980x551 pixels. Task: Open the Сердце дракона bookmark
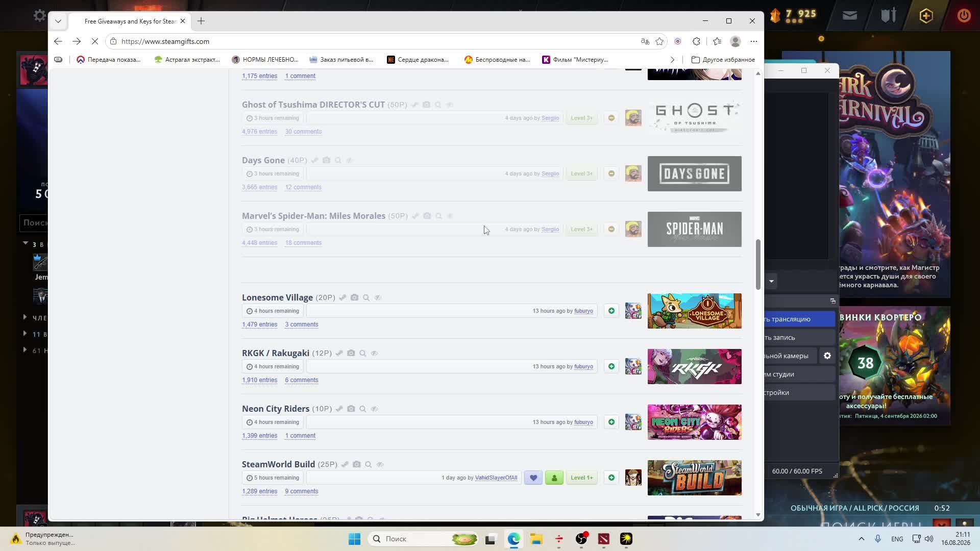[418, 60]
